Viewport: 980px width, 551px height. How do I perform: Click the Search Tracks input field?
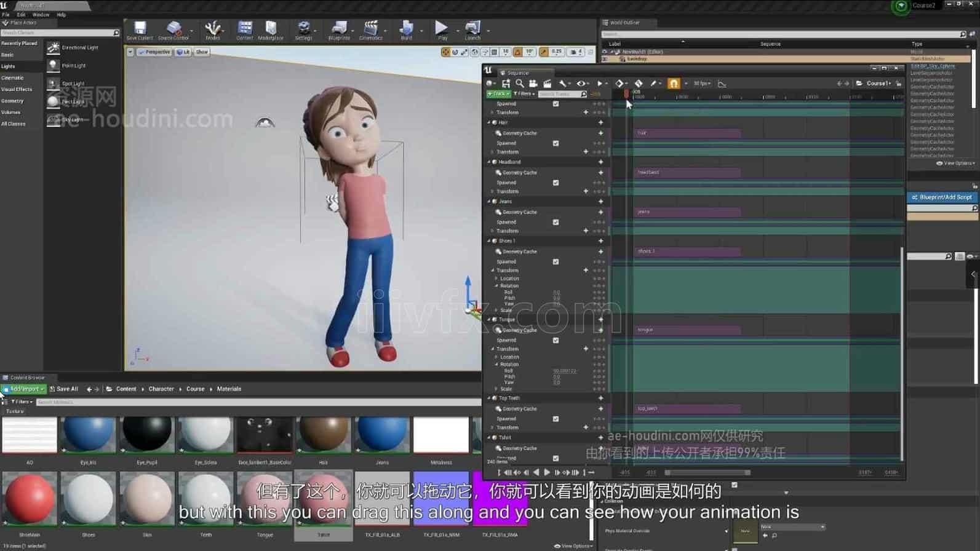[562, 94]
